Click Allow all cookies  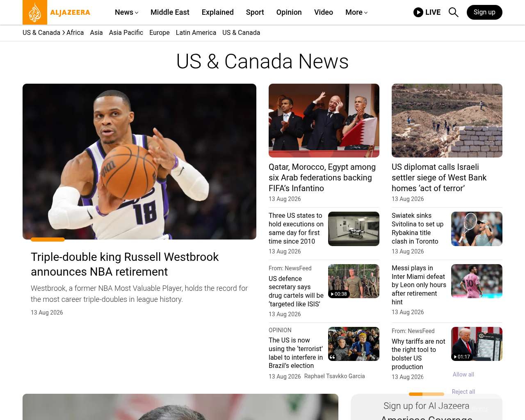463,374
